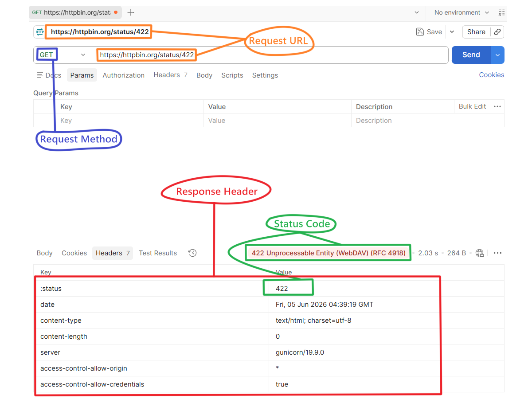Open a new request tab with plus icon
Image resolution: width=532 pixels, height=399 pixels.
point(131,12)
